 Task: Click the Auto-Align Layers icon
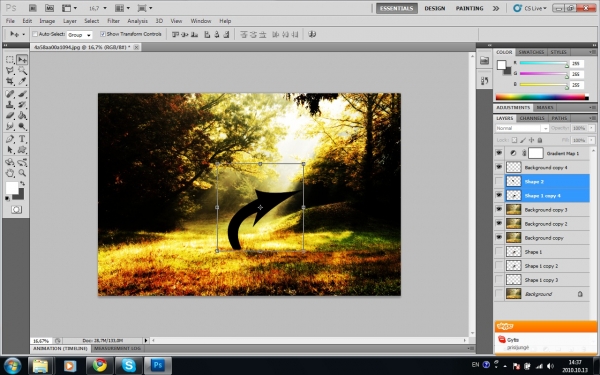tap(312, 34)
